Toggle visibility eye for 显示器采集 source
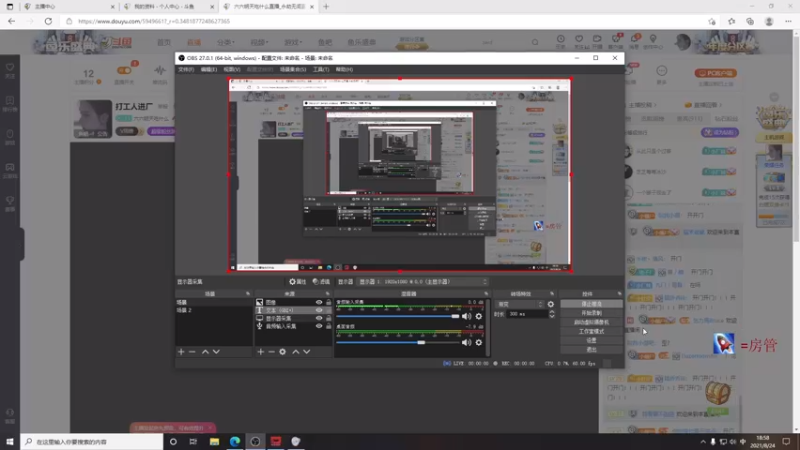Screen dimensions: 800x450 point(319,318)
